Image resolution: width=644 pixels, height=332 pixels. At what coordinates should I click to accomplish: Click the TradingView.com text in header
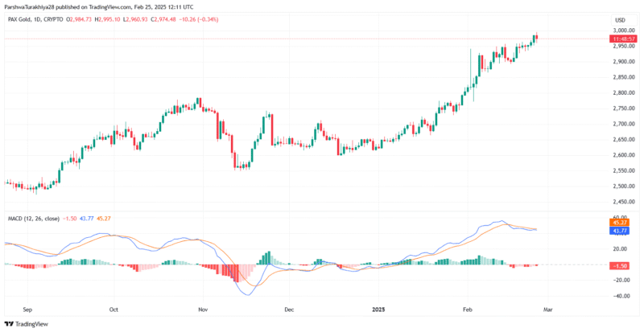click(115, 6)
